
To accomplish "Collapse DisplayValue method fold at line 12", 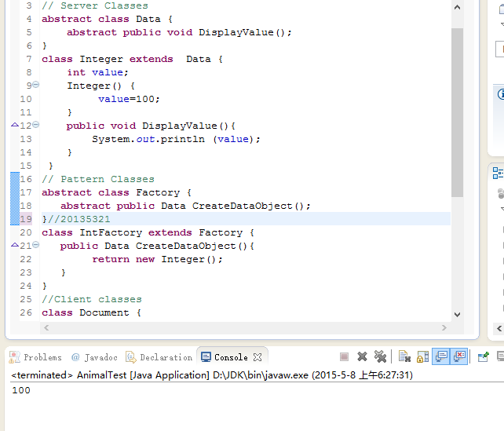I will pos(36,125).
